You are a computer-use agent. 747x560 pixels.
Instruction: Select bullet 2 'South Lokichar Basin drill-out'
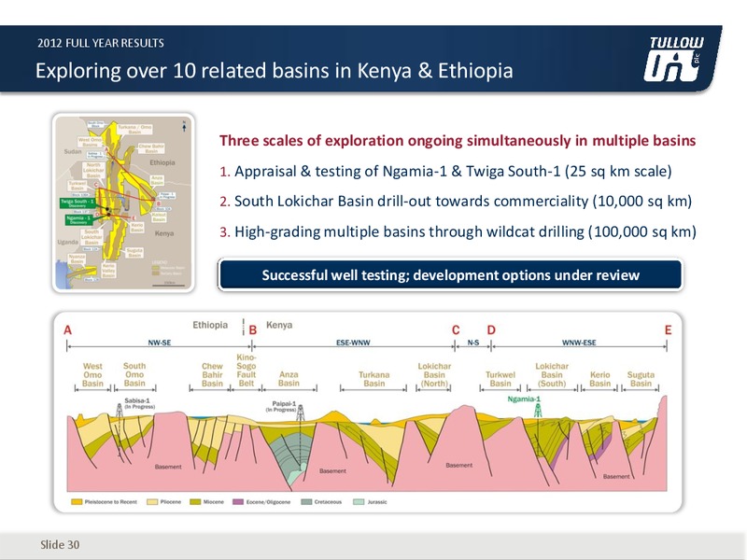pyautogui.click(x=456, y=201)
